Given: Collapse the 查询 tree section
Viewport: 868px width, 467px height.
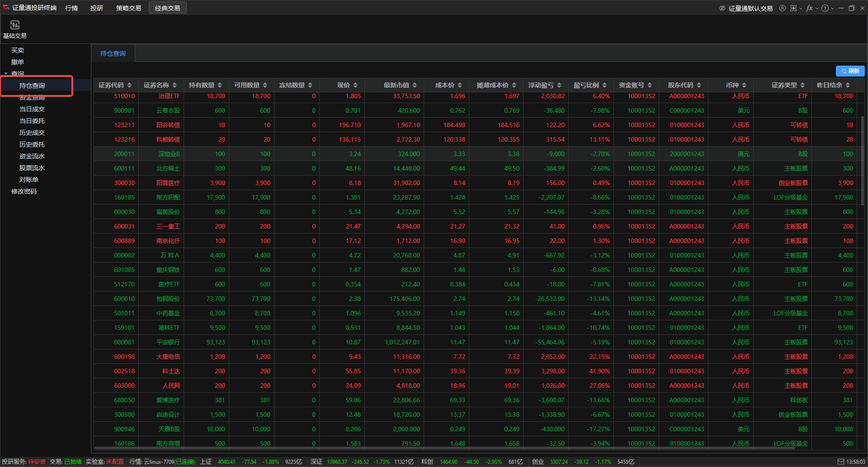Looking at the screenshot, I should 6,73.
